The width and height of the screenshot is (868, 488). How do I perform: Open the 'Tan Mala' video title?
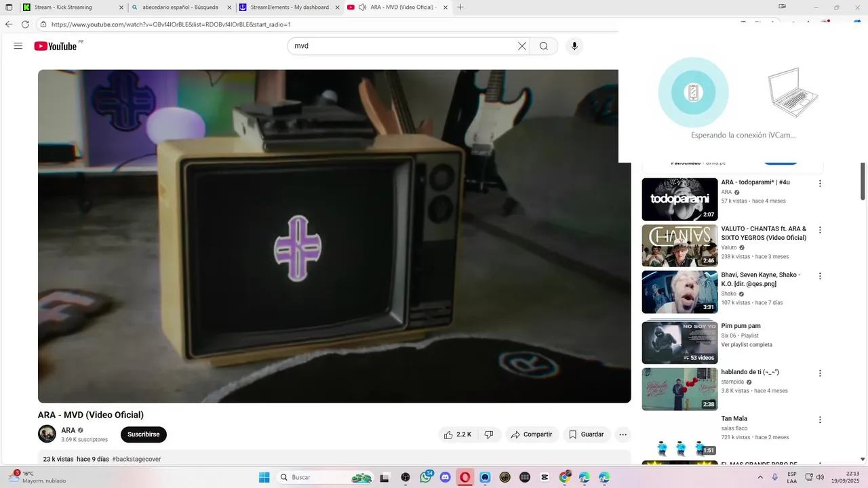click(x=734, y=419)
